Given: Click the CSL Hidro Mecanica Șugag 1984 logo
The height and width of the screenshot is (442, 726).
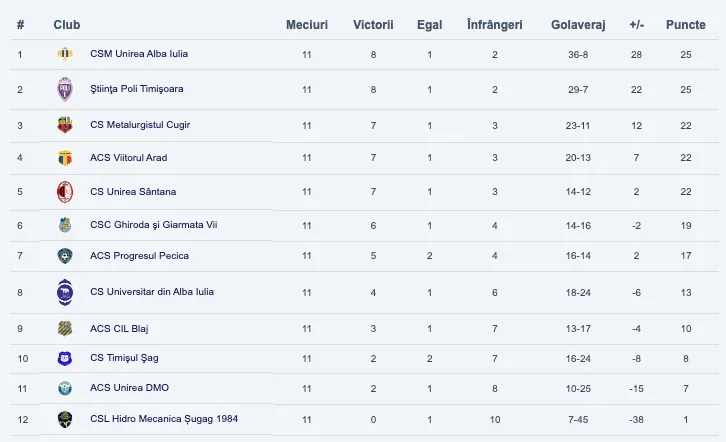Looking at the screenshot, I should click(x=65, y=419).
